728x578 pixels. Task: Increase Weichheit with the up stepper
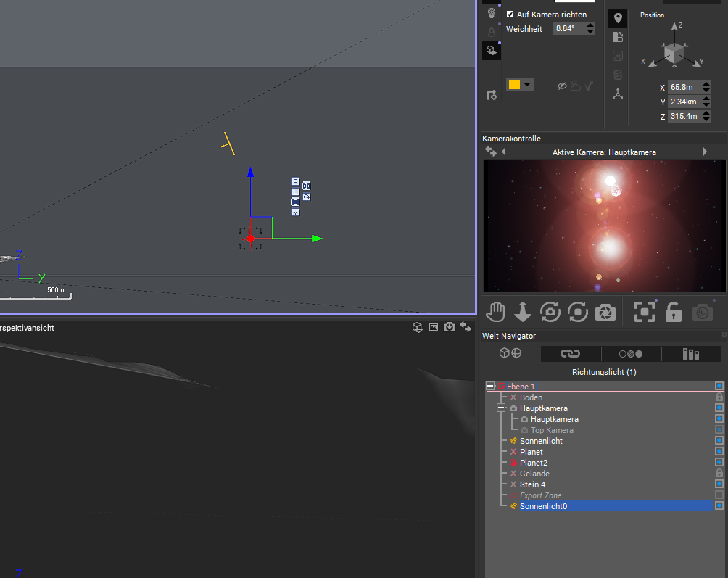click(x=590, y=25)
